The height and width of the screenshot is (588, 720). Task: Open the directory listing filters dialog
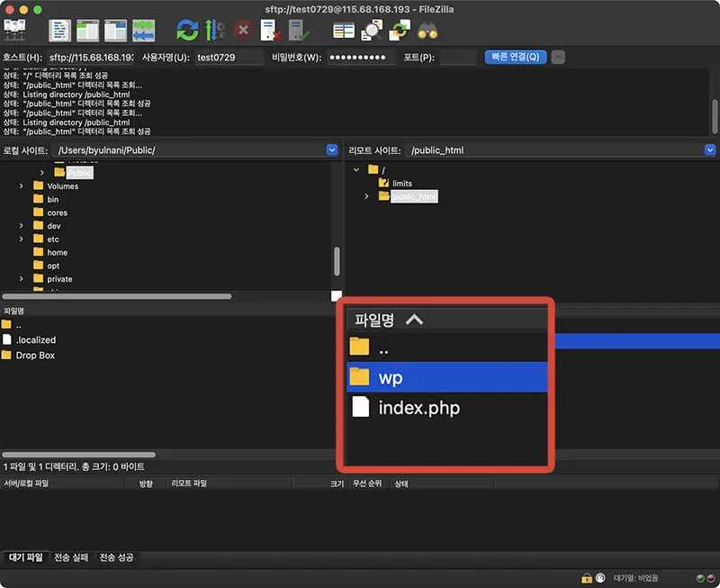344,31
